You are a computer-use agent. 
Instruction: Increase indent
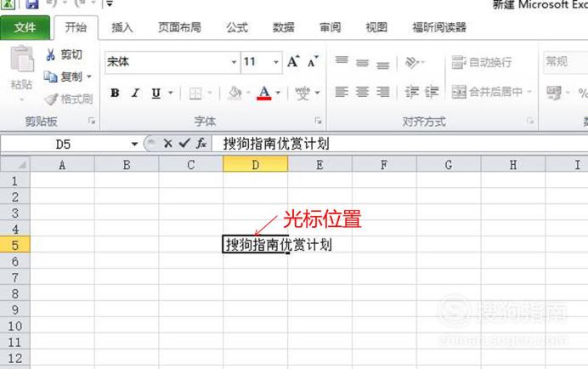click(432, 92)
